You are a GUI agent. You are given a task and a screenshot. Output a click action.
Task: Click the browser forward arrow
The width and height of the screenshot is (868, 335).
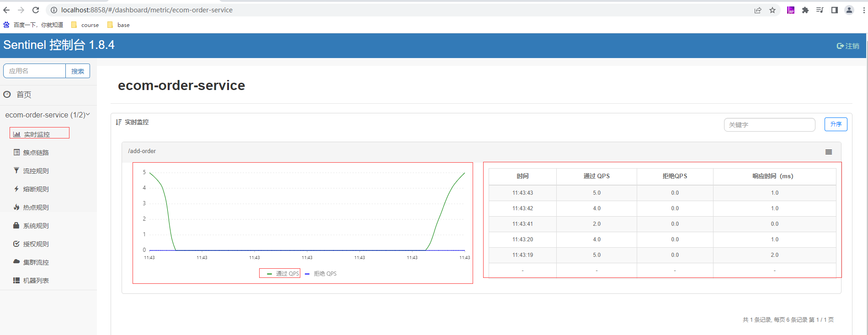21,10
